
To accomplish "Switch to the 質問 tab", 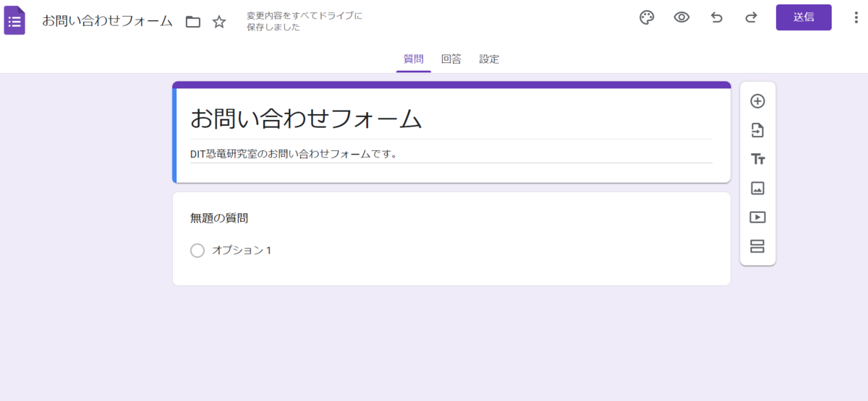I will coord(414,59).
